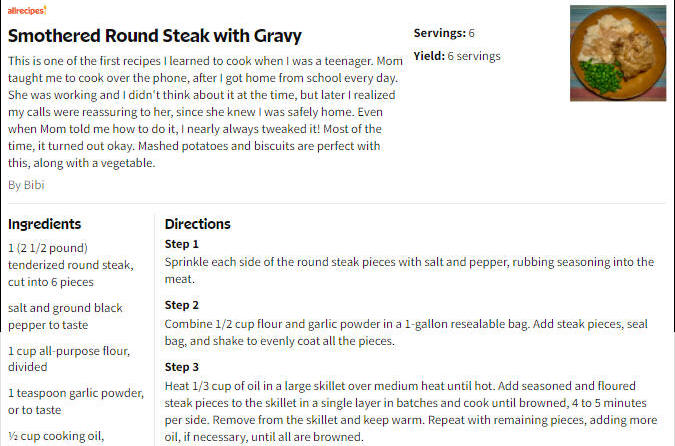
Task: Click the Step 3 instruction about heating oil
Action: (x=411, y=411)
